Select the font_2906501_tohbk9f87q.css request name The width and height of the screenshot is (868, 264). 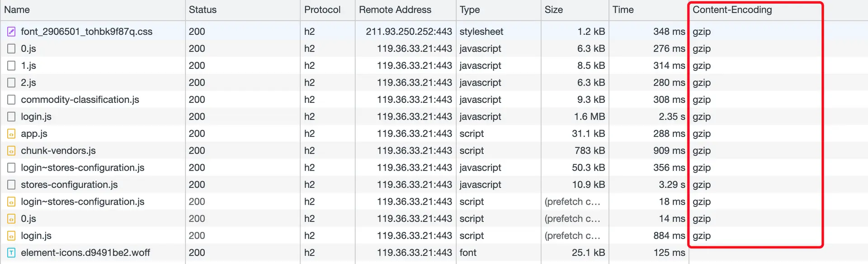86,32
